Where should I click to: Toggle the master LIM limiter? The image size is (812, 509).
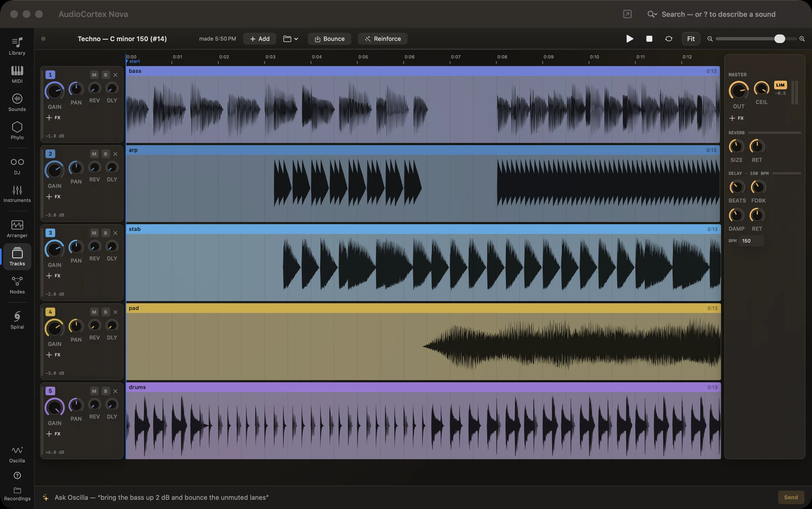pyautogui.click(x=780, y=85)
